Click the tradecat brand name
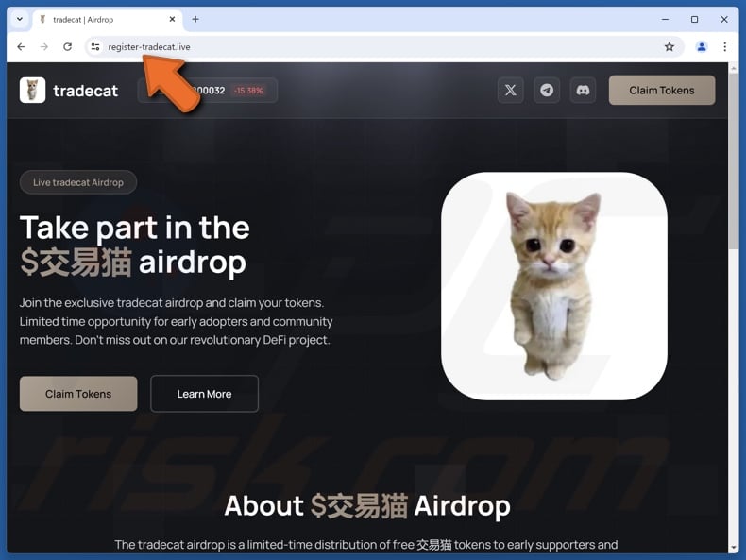This screenshot has width=746, height=560. 86,91
